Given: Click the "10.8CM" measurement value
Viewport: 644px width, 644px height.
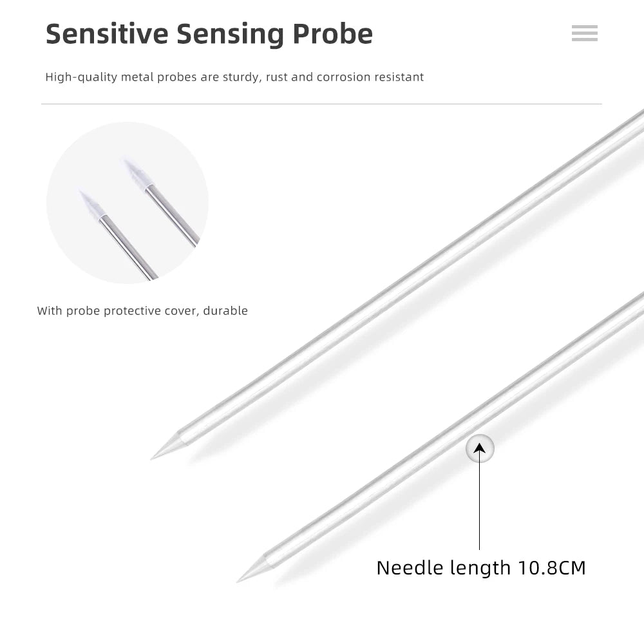Looking at the screenshot, I should coord(551,568).
